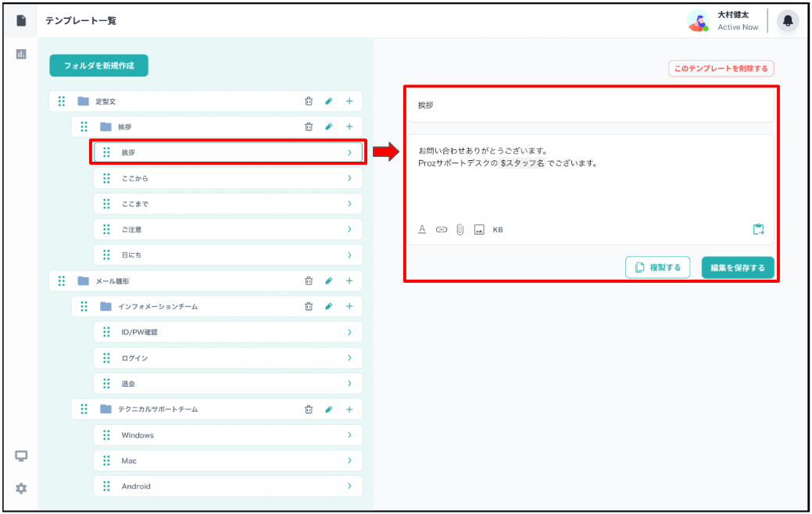The width and height of the screenshot is (812, 514).
Task: Insert a link using the link icon
Action: click(x=441, y=230)
